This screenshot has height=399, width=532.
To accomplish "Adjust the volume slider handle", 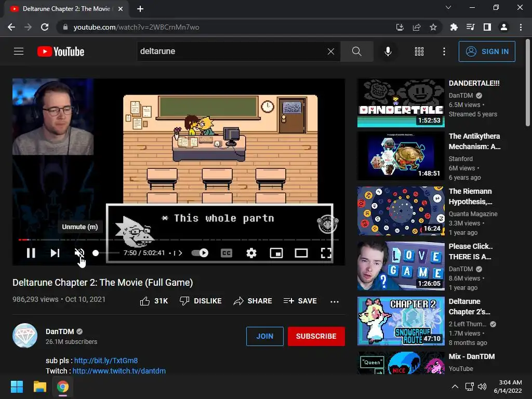I will [x=96, y=253].
